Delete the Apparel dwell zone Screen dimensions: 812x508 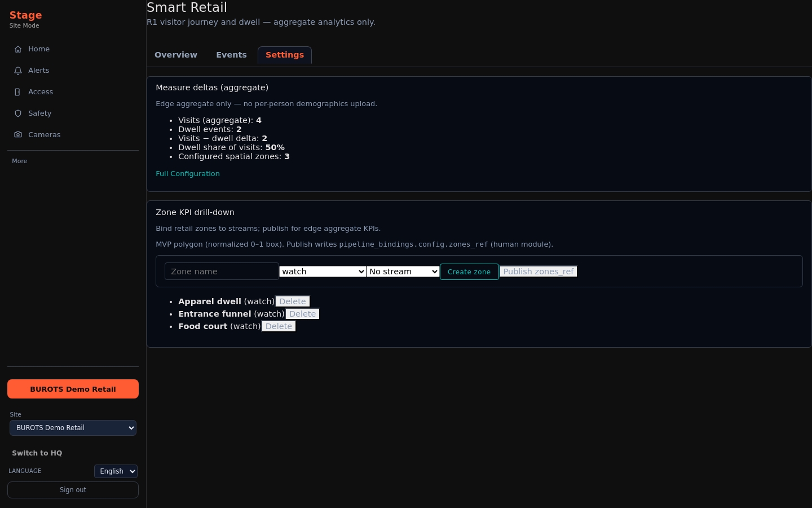tap(293, 301)
